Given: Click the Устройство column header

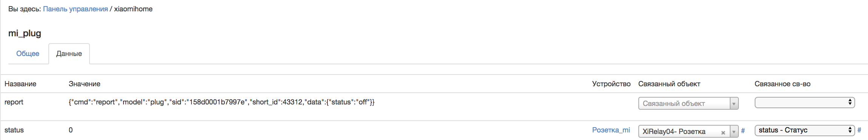Looking at the screenshot, I should tap(612, 84).
